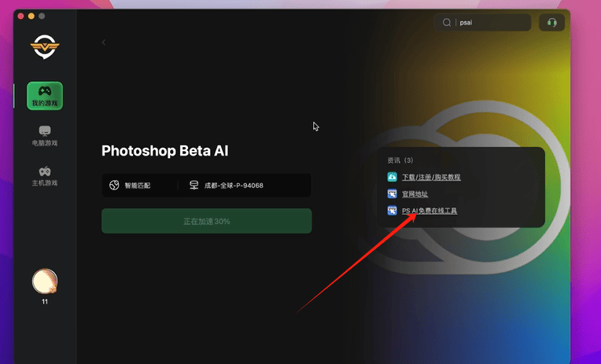601x364 pixels.
Task: Open the 我的游戏 section
Action: (x=45, y=96)
